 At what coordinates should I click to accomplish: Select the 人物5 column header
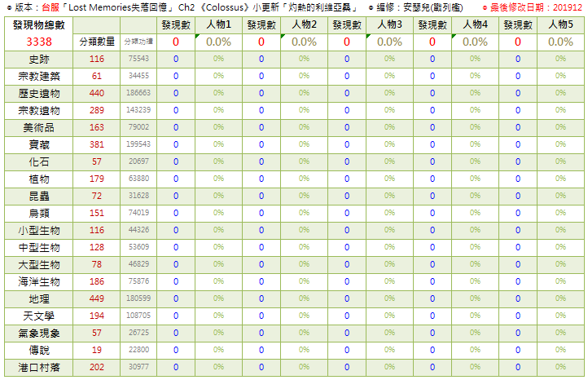pyautogui.click(x=560, y=24)
